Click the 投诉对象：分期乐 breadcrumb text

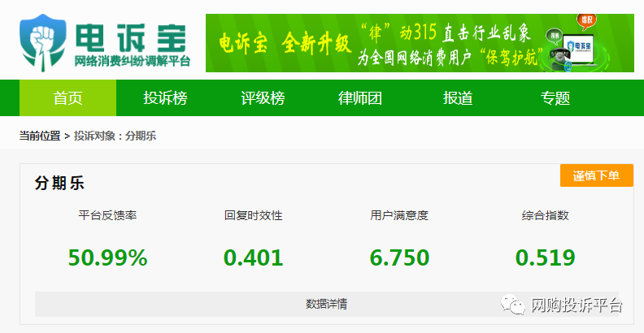click(115, 136)
